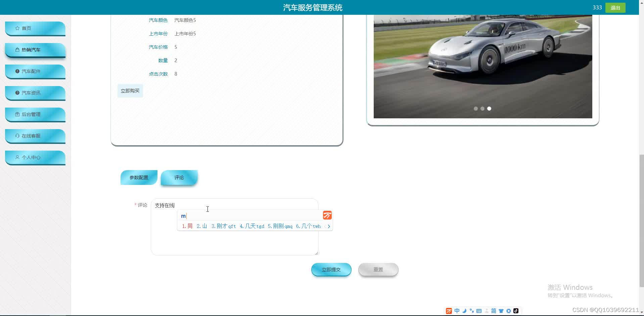Choose IME candidate 1 同
The width and height of the screenshot is (644, 316).
tap(187, 226)
